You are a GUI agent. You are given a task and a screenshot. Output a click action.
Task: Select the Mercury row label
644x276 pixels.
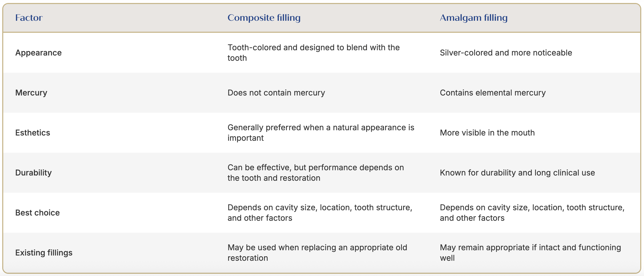(x=31, y=93)
